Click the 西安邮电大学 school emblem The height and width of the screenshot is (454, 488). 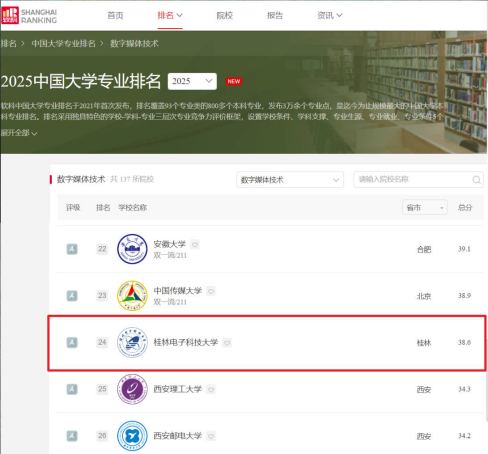[x=132, y=436]
